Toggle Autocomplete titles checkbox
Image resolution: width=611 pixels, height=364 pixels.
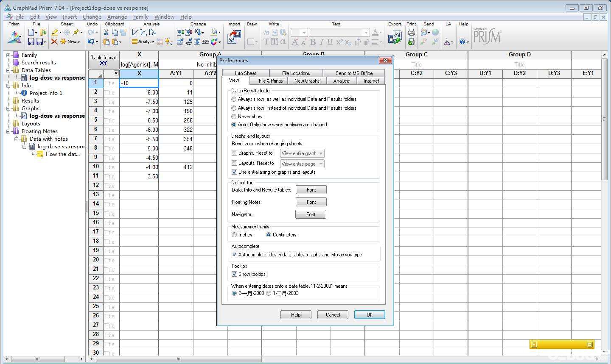(234, 255)
